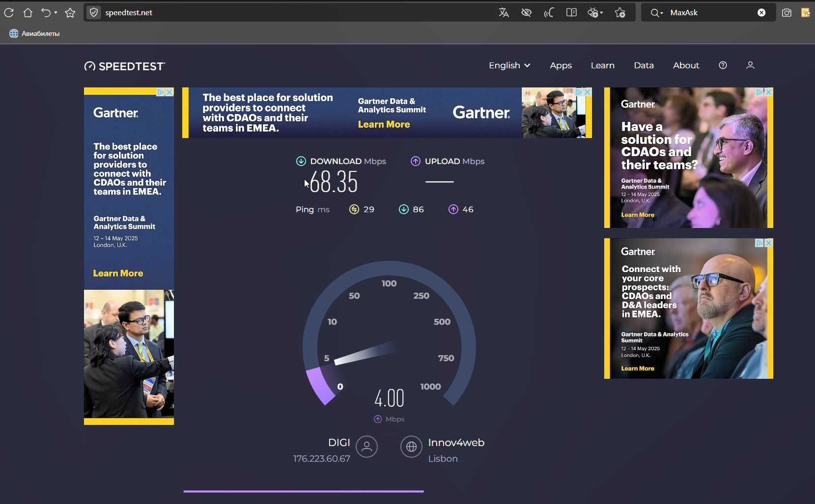
Task: Open the English language dropdown
Action: 509,65
